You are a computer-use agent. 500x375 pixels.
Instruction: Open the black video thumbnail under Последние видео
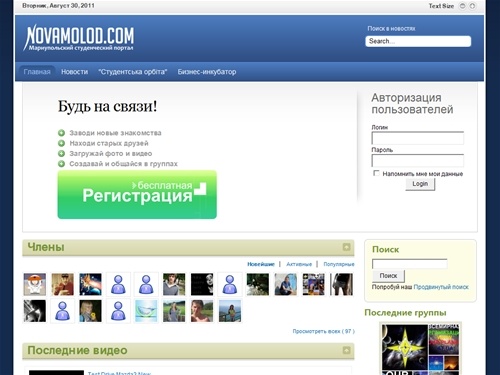tap(56, 372)
